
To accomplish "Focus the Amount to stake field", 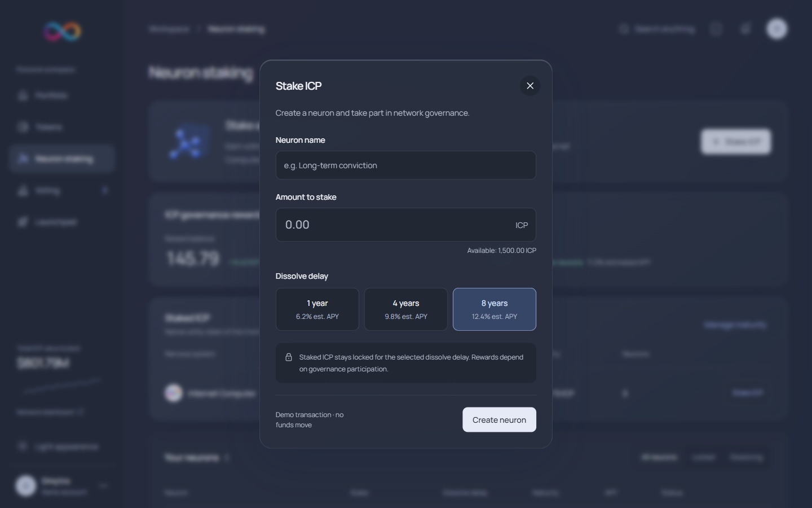I will tap(406, 225).
